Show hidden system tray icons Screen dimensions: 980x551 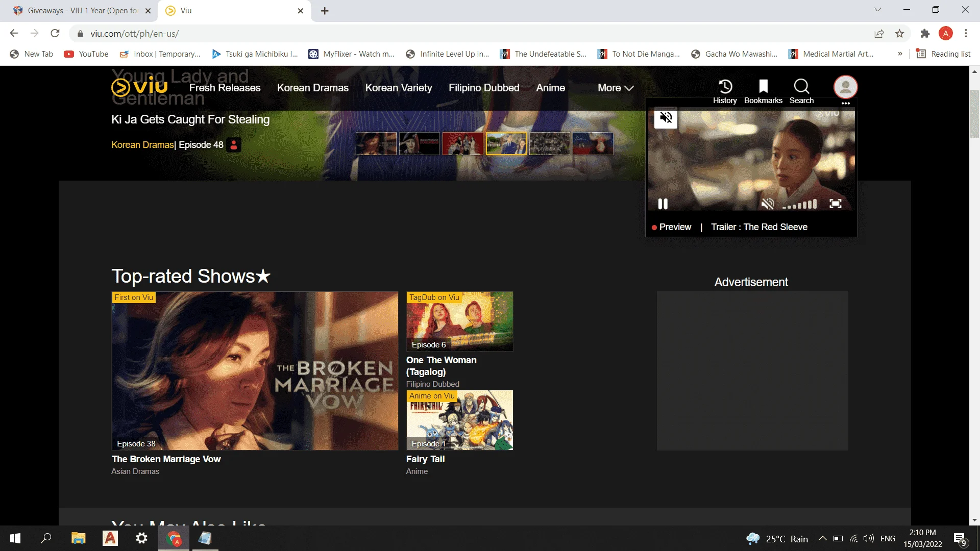[x=822, y=538]
